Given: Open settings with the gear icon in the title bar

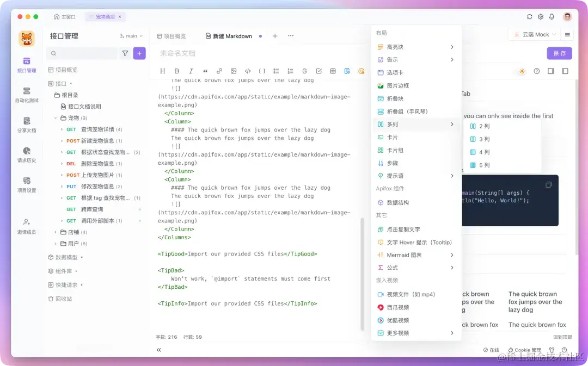Looking at the screenshot, I should click(541, 16).
